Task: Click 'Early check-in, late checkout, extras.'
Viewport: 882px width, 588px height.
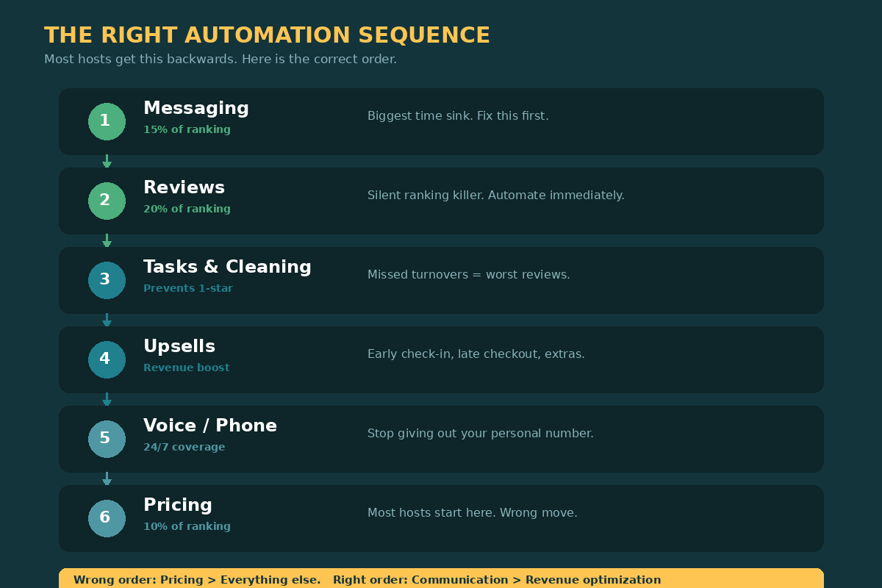Action: pyautogui.click(x=476, y=354)
